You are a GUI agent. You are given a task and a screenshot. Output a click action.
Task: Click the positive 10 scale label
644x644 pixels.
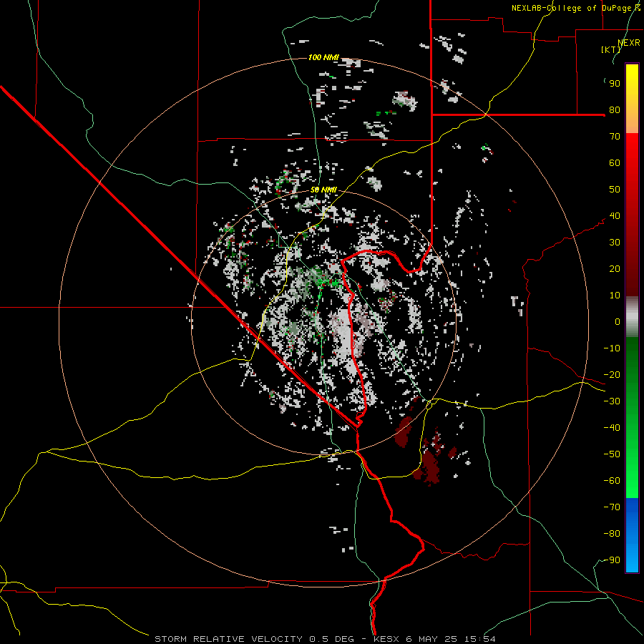tap(615, 296)
